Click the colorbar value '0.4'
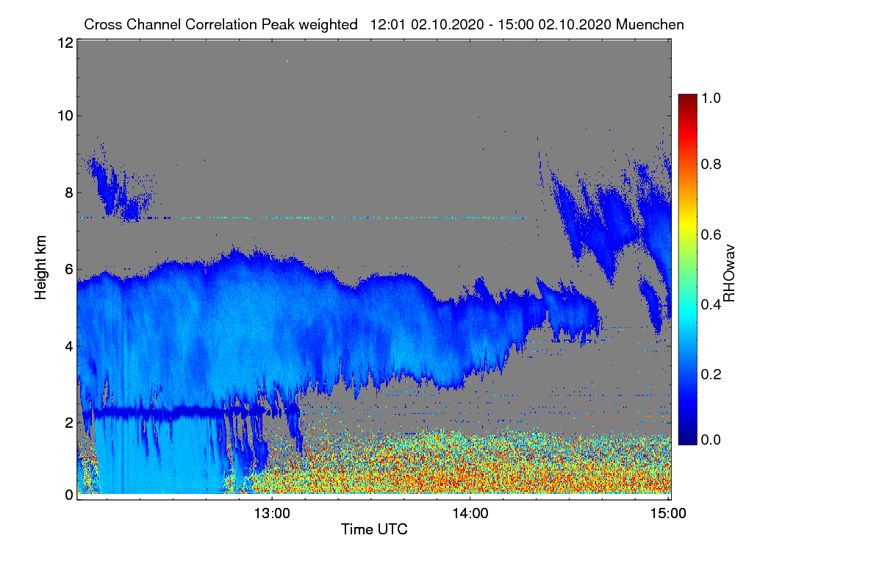The height and width of the screenshot is (588, 882). pyautogui.click(x=712, y=305)
